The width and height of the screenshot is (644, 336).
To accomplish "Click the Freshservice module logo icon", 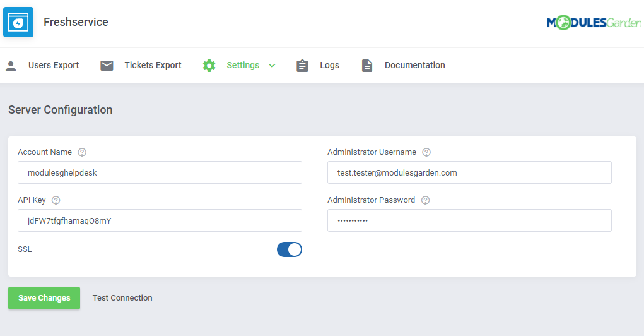I will click(x=18, y=22).
